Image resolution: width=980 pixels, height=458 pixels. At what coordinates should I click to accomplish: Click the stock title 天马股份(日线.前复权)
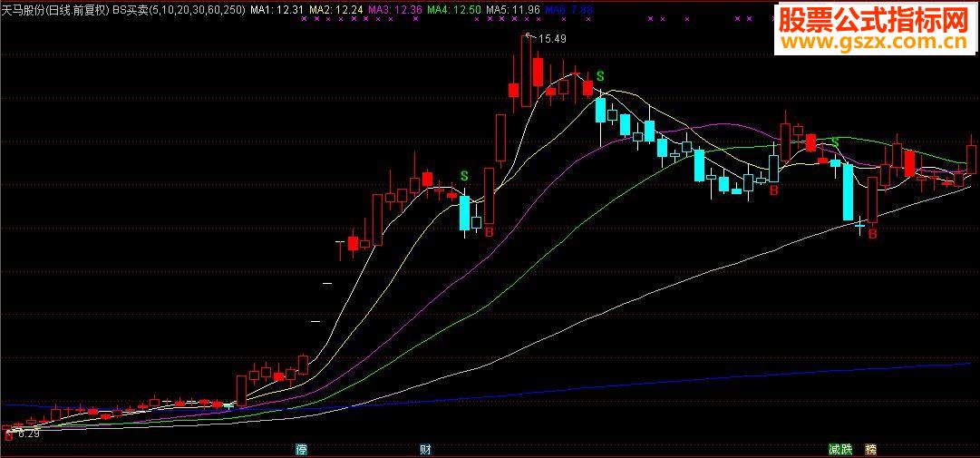coord(55,10)
